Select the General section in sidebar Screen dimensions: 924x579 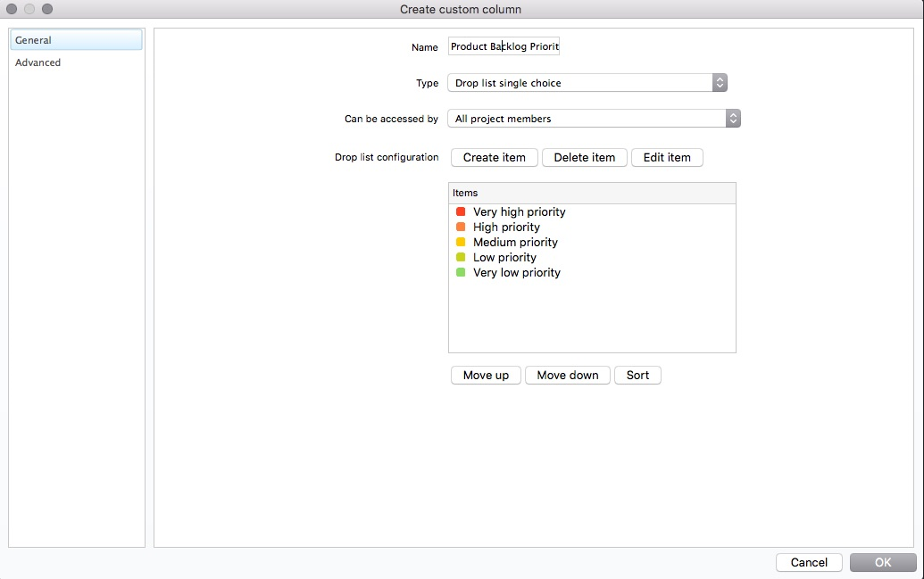pos(34,40)
